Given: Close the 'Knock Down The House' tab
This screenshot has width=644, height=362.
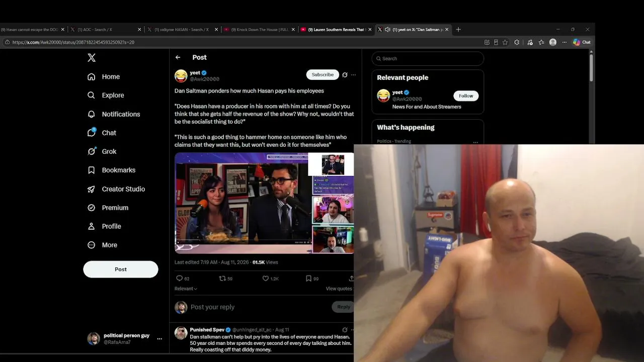Looking at the screenshot, I should [x=293, y=30].
